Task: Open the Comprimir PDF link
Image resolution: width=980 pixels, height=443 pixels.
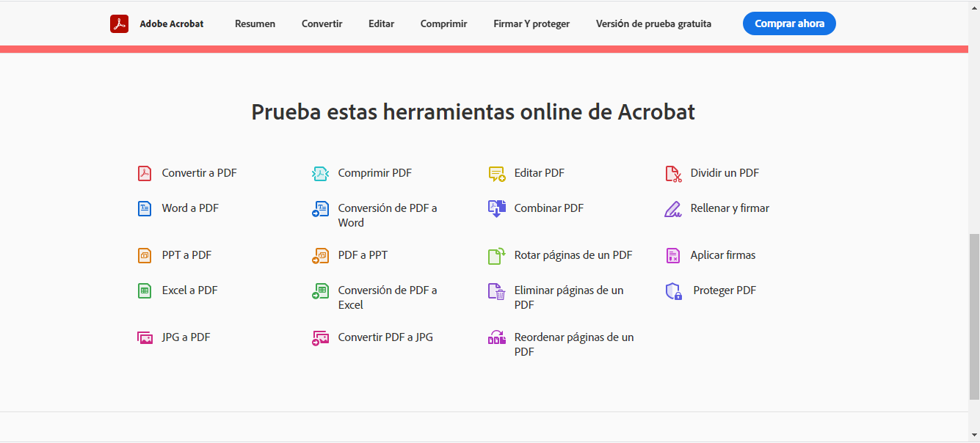Action: tap(375, 173)
